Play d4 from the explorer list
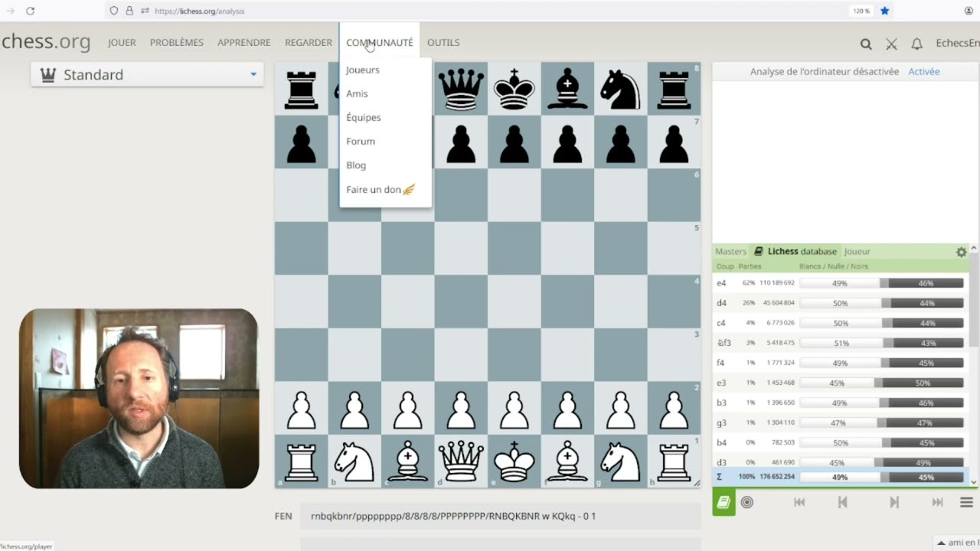The height and width of the screenshot is (551, 980). 841,303
